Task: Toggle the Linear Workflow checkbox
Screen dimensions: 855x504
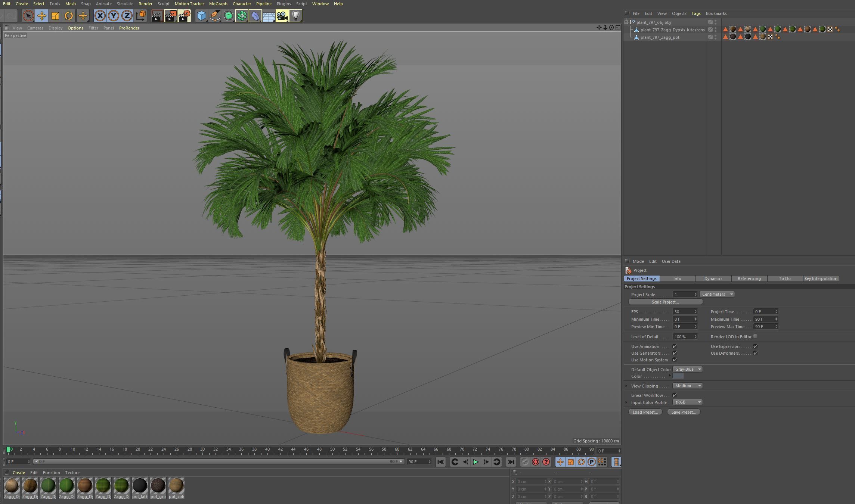Action: click(675, 395)
